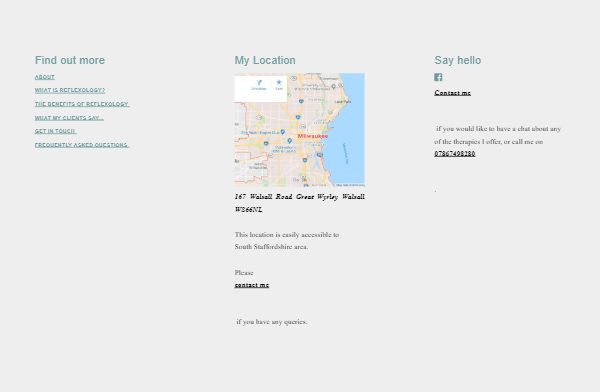
Task: Click the map data text at map bottom
Action: click(x=350, y=185)
